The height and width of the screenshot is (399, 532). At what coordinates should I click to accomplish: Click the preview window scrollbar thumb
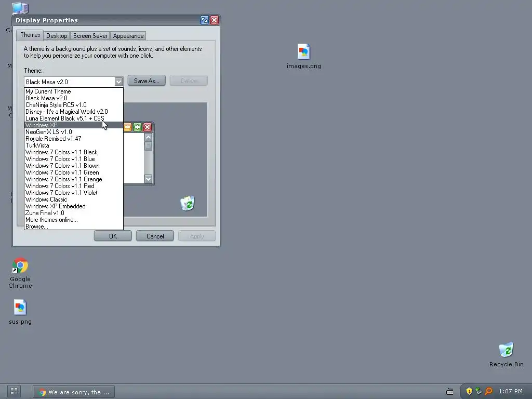pos(148,146)
